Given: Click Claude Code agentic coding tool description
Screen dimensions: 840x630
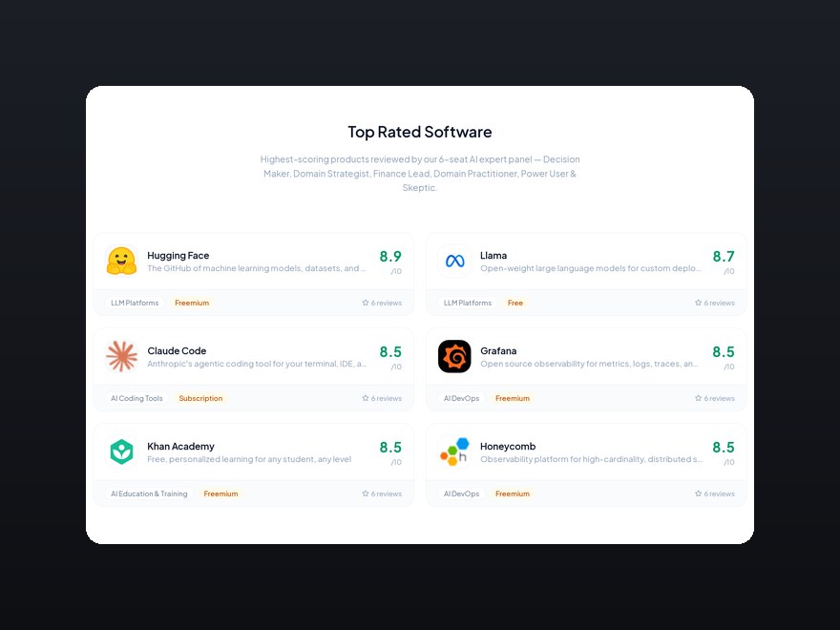Looking at the screenshot, I should [x=257, y=364].
